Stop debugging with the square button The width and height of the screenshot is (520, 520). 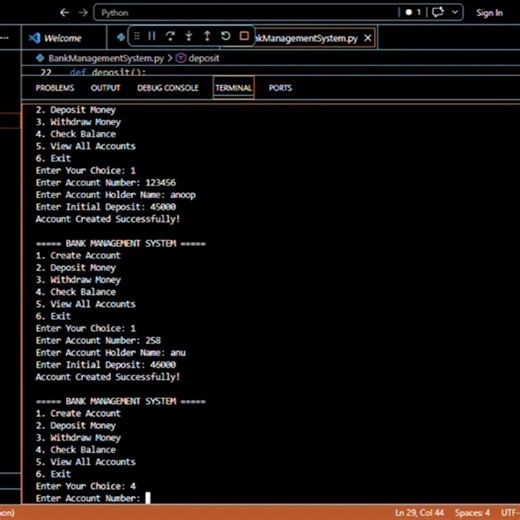coord(244,36)
